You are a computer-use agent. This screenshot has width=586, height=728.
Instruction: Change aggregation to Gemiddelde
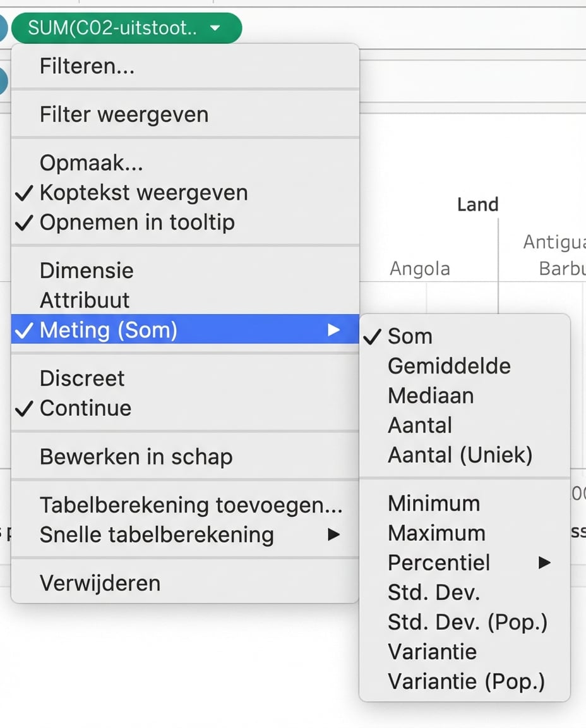[x=448, y=366]
